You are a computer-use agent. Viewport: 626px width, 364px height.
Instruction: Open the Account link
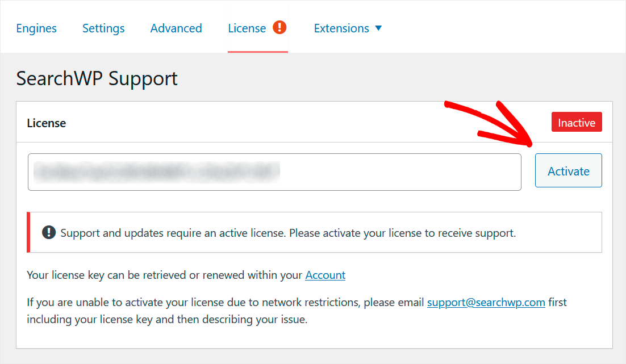tap(325, 275)
